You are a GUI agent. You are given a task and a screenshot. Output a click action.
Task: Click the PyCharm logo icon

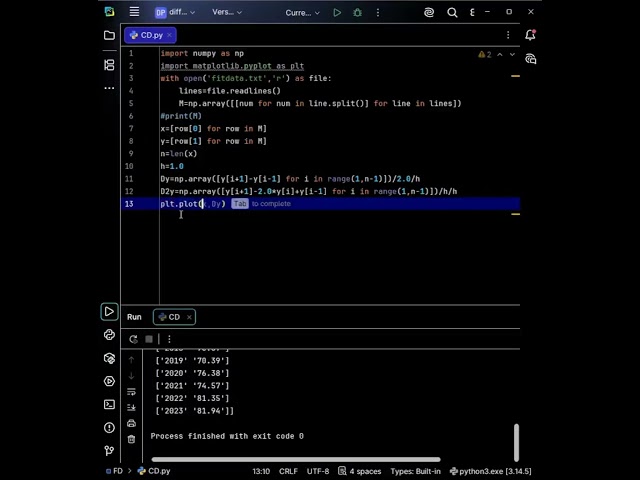tap(109, 12)
